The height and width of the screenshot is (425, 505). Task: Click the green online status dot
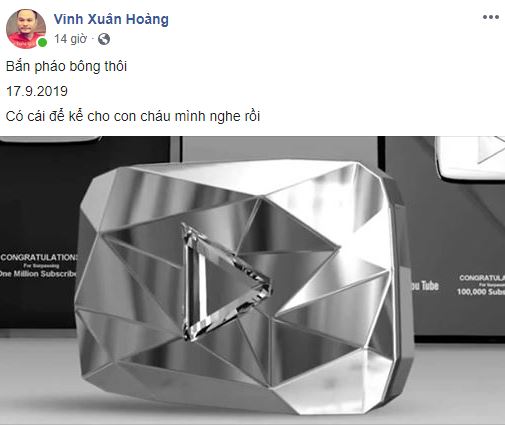[42, 42]
